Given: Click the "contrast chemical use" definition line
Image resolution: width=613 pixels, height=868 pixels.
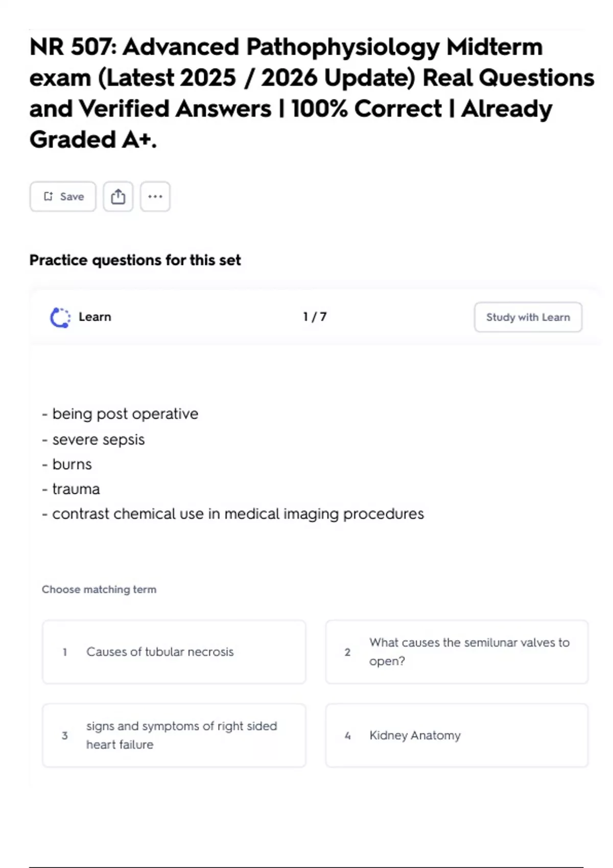Looking at the screenshot, I should [x=238, y=514].
